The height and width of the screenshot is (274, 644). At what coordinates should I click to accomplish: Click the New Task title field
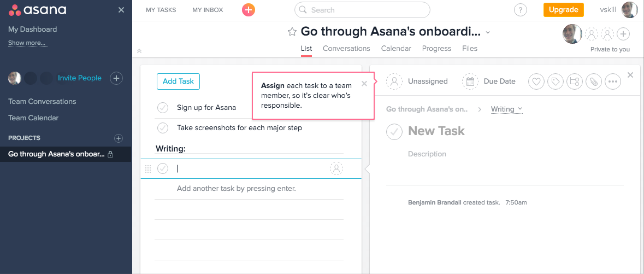(436, 131)
